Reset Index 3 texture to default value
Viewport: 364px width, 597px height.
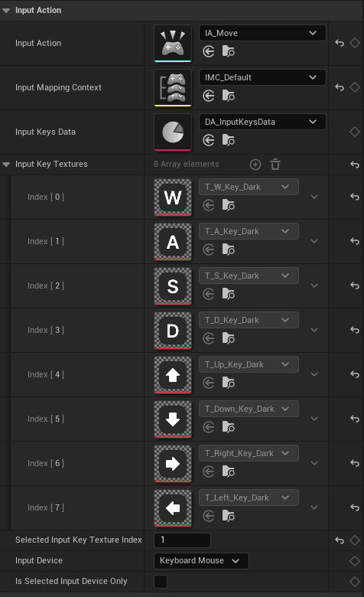(355, 330)
